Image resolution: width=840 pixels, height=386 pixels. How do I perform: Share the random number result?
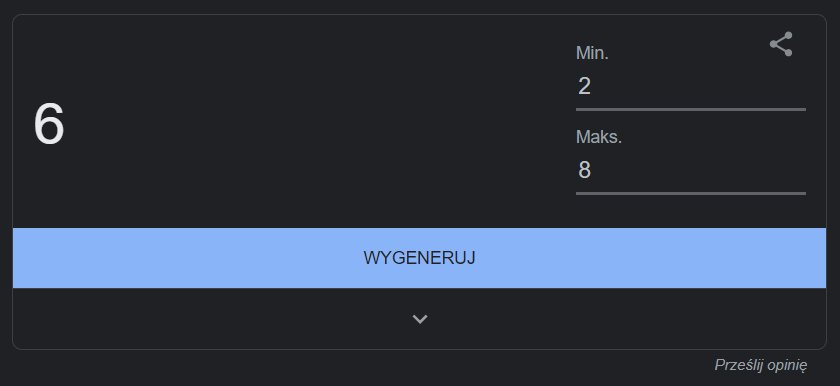[781, 44]
